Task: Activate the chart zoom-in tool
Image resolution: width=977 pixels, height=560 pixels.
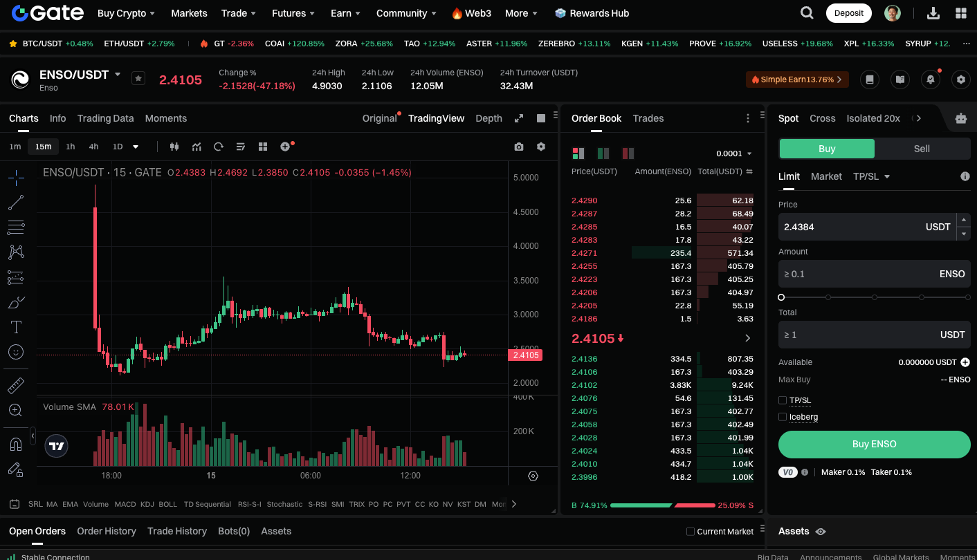Action: click(16, 410)
